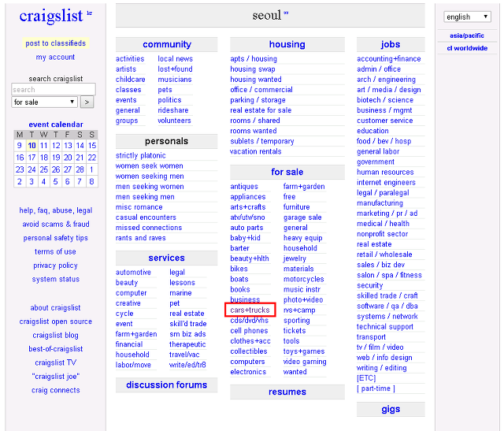Open childcare community link
Screen dimensions: 504x431
pyautogui.click(x=130, y=80)
